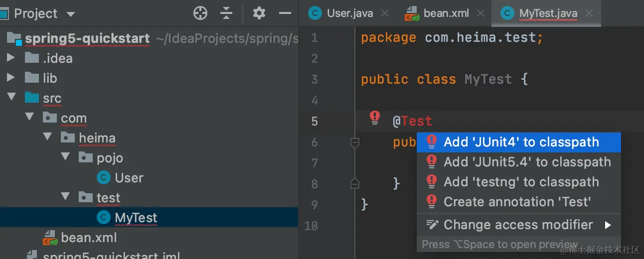The height and width of the screenshot is (259, 644).
Task: Switch to the User.java tab
Action: (x=349, y=13)
